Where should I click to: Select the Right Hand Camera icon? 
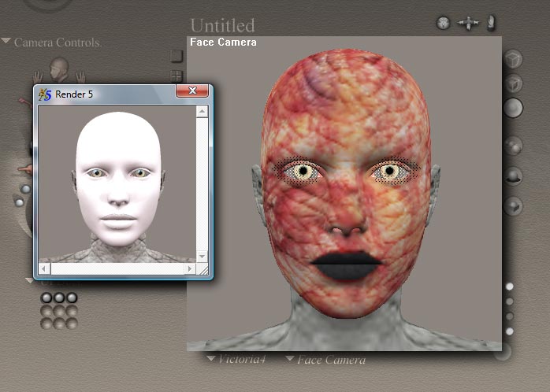point(80,76)
